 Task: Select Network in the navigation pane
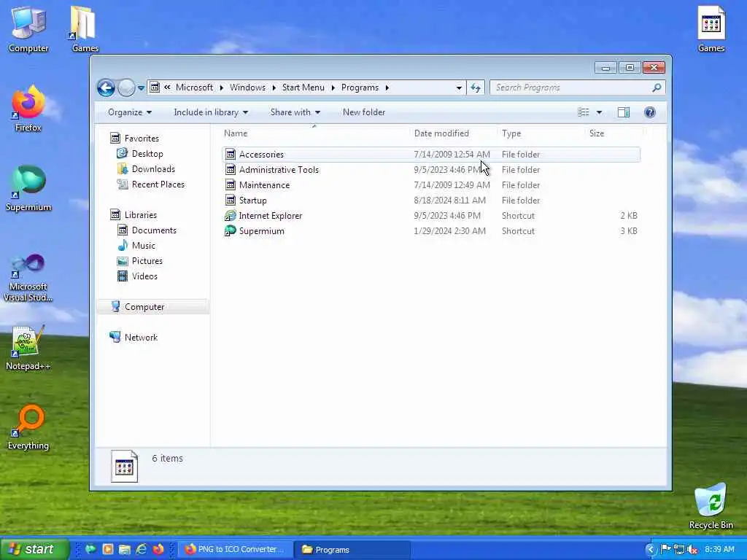[141, 338]
